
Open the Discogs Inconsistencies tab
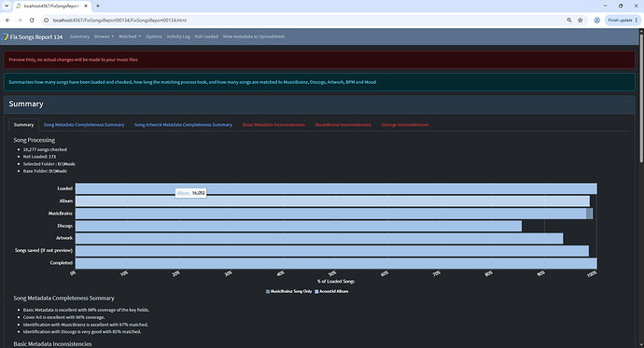405,125
